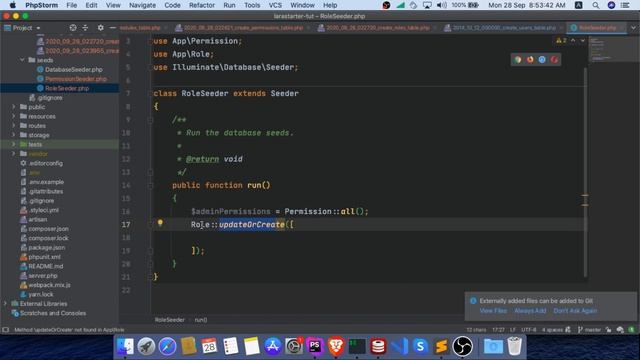This screenshot has width=640, height=360.
Task: Expand External Libraries node
Action: (x=5, y=303)
